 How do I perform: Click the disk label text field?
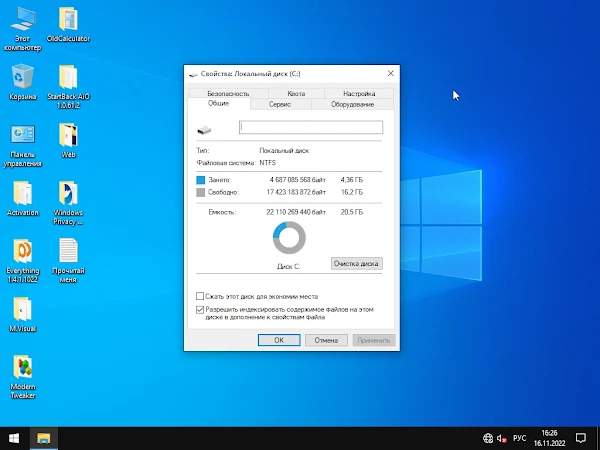tap(311, 127)
